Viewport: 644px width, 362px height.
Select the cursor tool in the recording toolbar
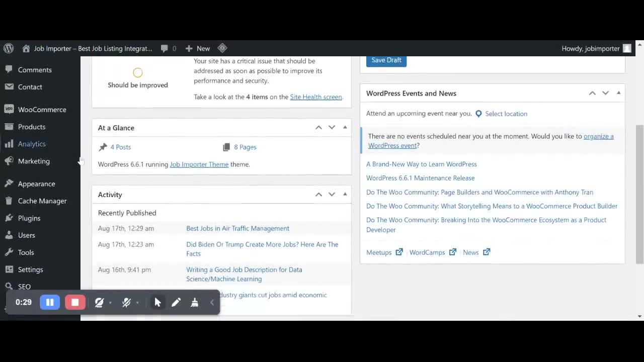(158, 302)
